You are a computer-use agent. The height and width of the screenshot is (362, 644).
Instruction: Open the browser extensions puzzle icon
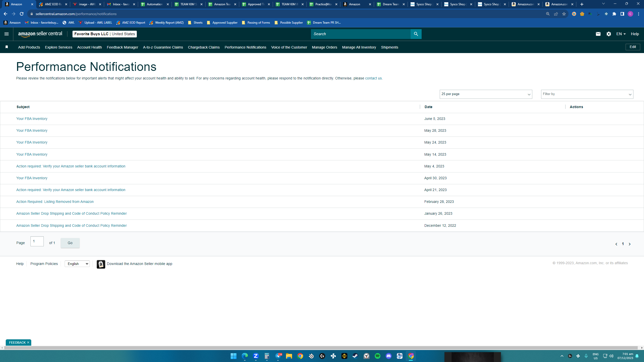point(614,14)
